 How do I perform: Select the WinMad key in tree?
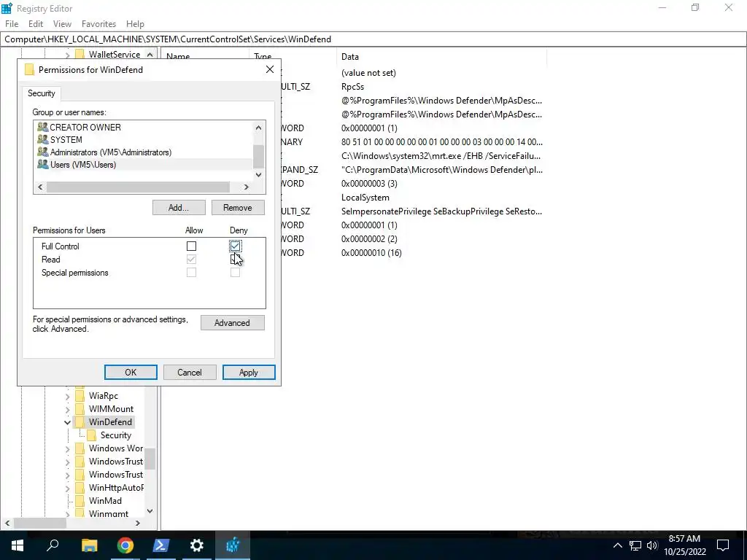point(105,501)
